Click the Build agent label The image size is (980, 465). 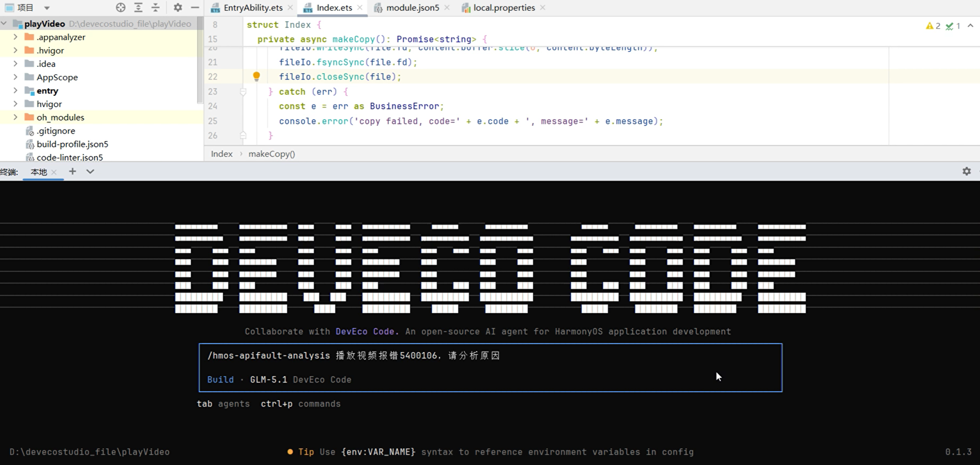(x=221, y=379)
